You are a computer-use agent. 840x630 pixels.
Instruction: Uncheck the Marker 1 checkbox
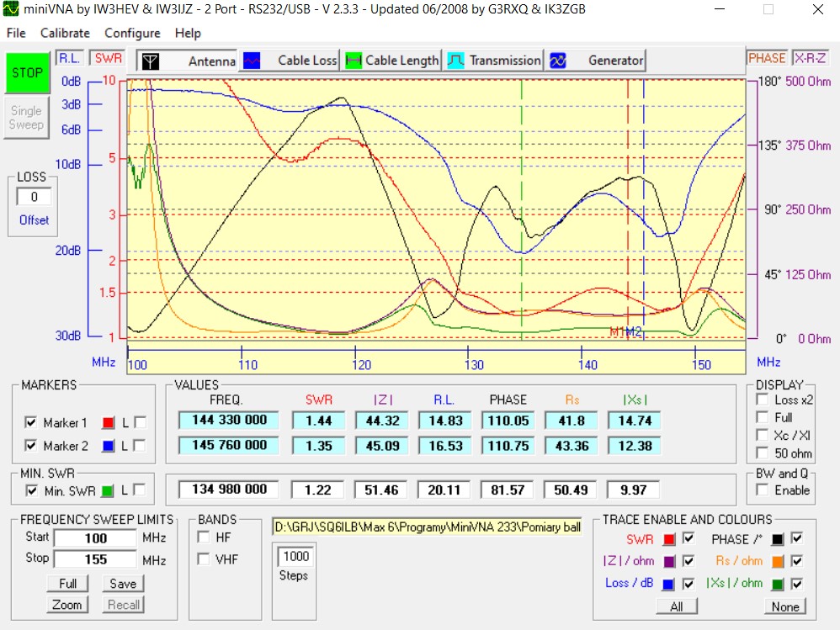click(31, 422)
